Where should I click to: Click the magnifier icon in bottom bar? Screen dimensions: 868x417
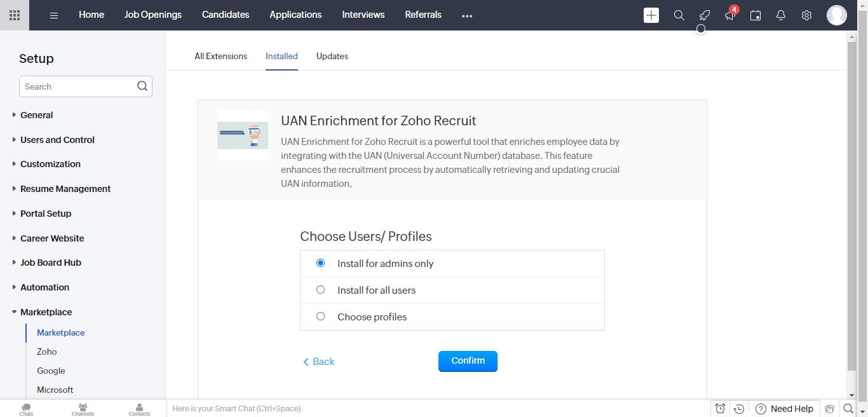[x=848, y=409]
